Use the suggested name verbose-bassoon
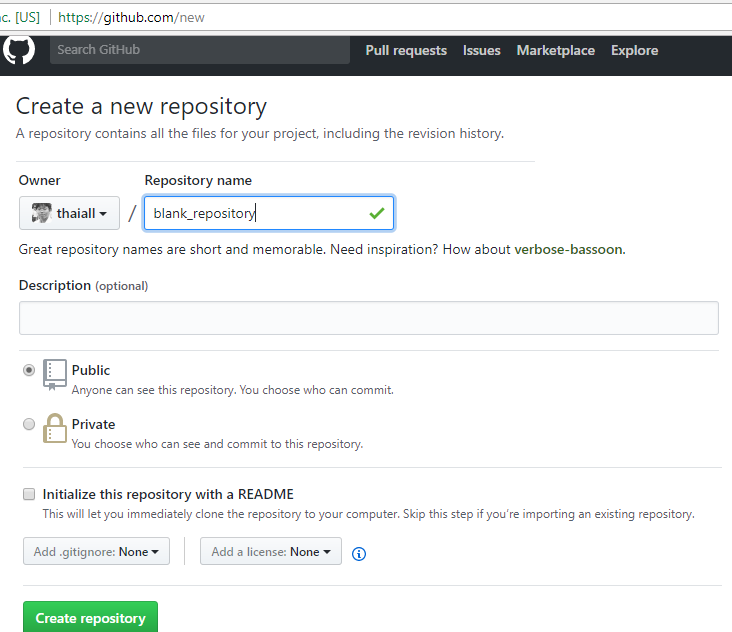Screen dimensions: 732x632 click(x=569, y=249)
